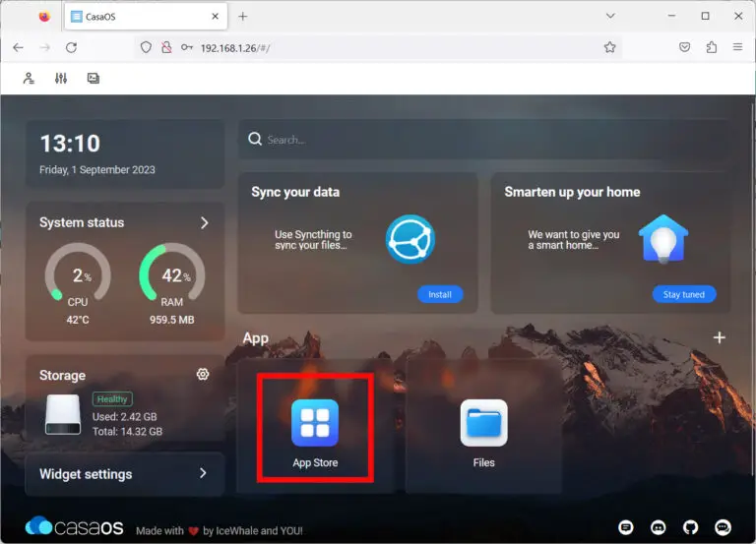Expand Widget settings chevron
Screen dimensions: 756x544
click(203, 473)
